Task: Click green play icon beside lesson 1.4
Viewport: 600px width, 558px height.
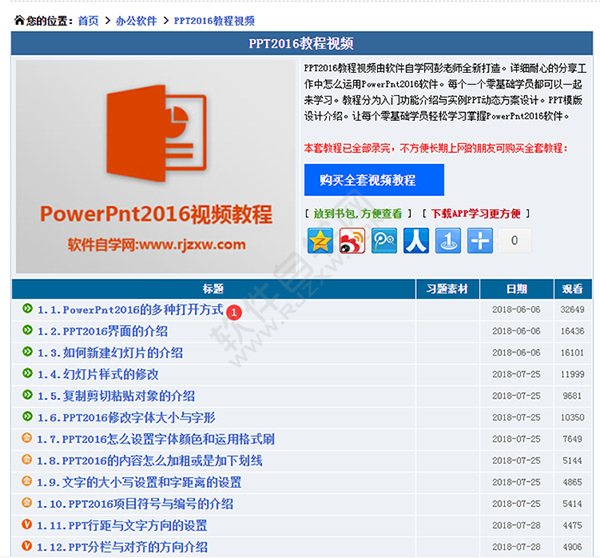Action: tap(27, 373)
